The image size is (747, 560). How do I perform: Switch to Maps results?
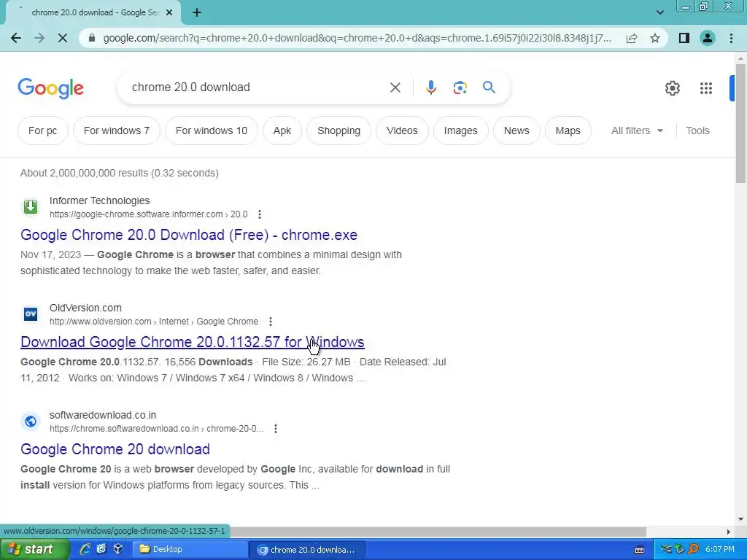[568, 131]
